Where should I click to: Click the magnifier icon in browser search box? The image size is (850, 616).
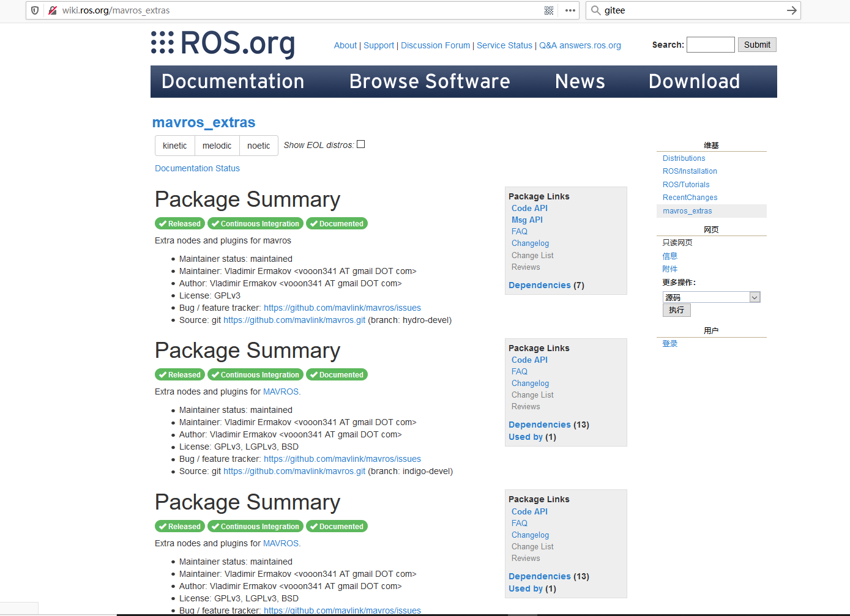595,10
